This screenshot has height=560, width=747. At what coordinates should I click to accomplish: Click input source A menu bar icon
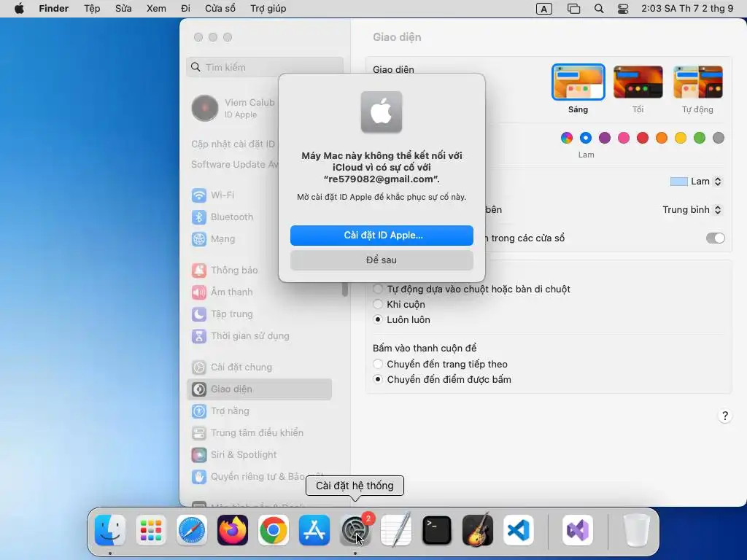543,9
